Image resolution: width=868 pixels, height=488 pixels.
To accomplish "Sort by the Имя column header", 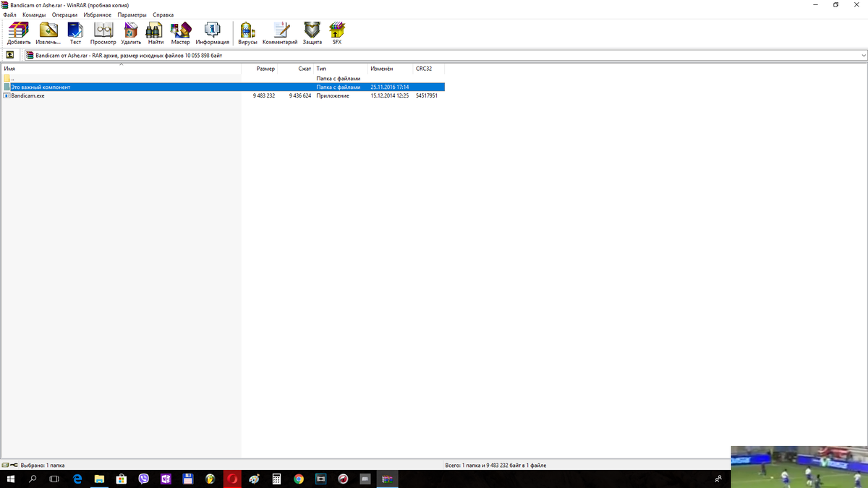I will 121,69.
